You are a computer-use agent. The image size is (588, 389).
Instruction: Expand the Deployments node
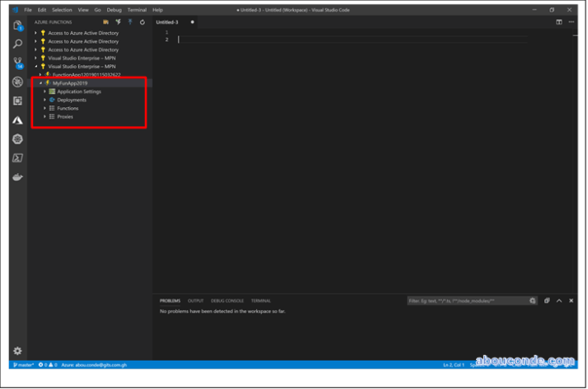(x=44, y=100)
